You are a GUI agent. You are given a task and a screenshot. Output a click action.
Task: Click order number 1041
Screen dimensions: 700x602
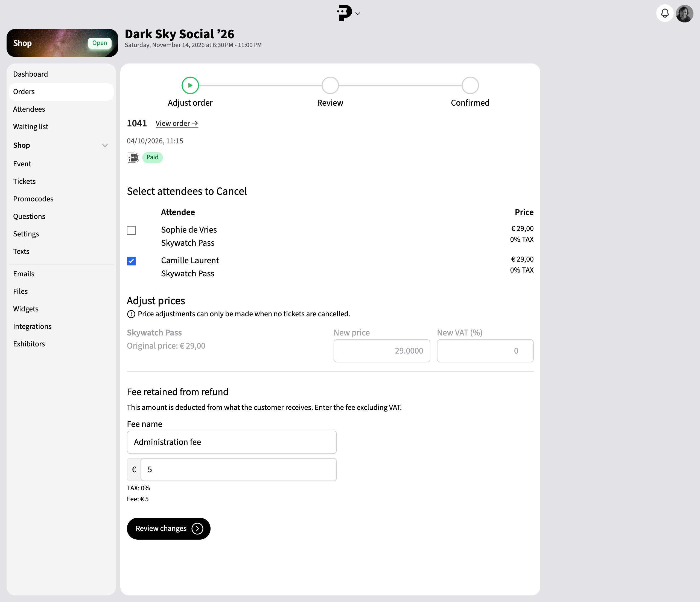(137, 123)
